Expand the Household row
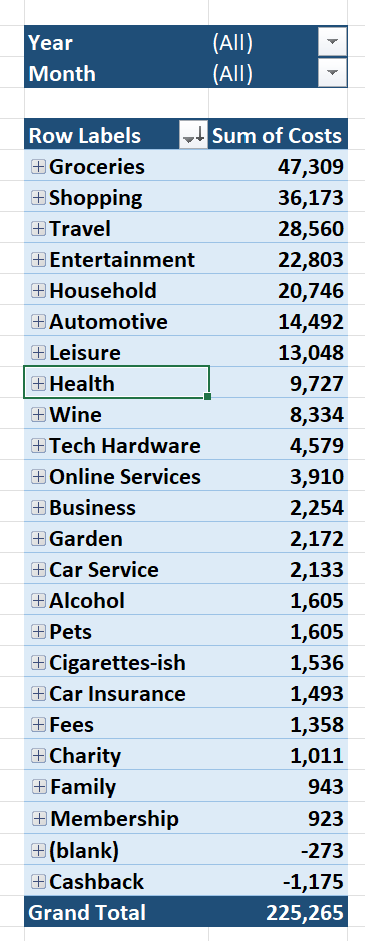This screenshot has width=365, height=941. click(38, 291)
